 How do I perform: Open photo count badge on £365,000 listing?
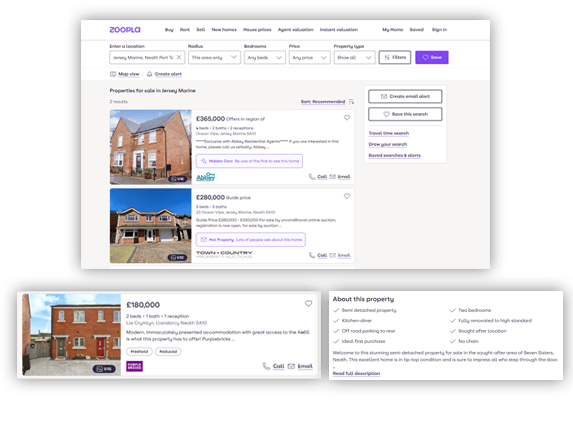[x=178, y=179]
